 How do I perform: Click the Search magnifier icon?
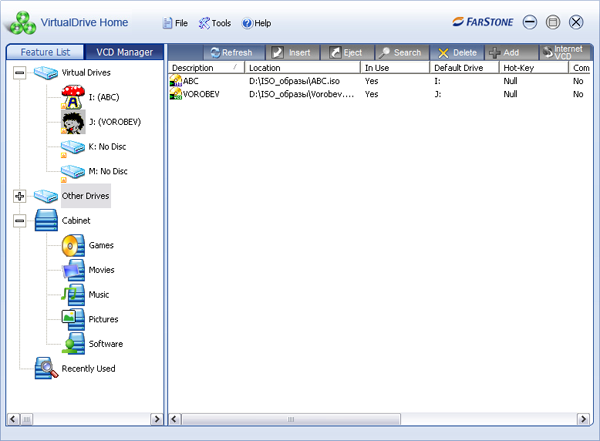pos(384,52)
